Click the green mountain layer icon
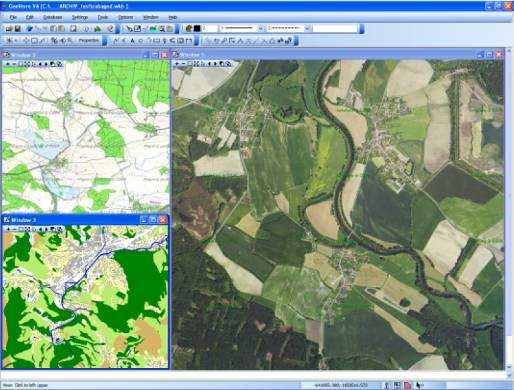The image size is (514, 390). point(97,29)
